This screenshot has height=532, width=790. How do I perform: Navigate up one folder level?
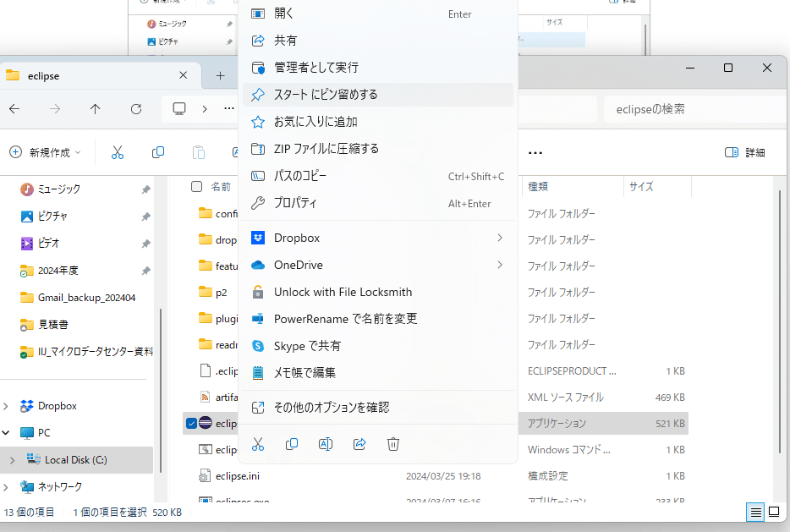pos(96,109)
